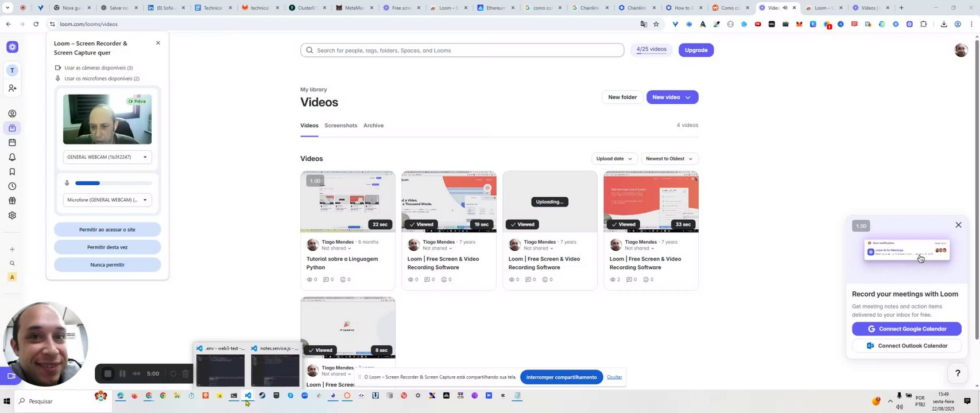Screen dimensions: 980x413
Task: Delete the recording with trash icon
Action: tap(185, 374)
